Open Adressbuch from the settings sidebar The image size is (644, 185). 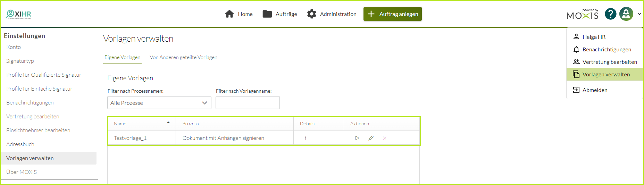pyautogui.click(x=20, y=144)
